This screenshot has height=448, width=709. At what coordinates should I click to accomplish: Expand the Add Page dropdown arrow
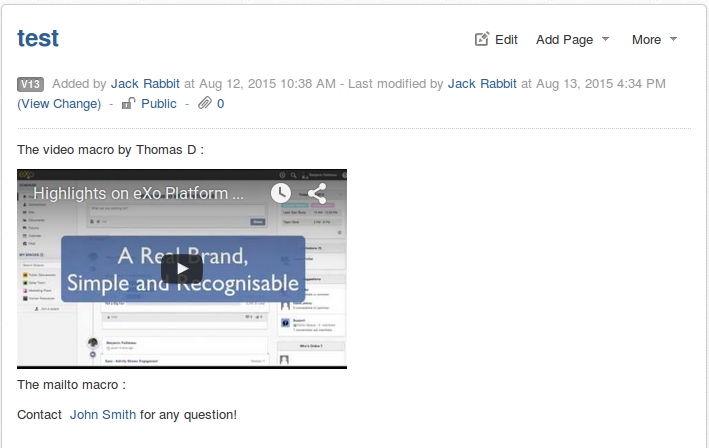(605, 39)
